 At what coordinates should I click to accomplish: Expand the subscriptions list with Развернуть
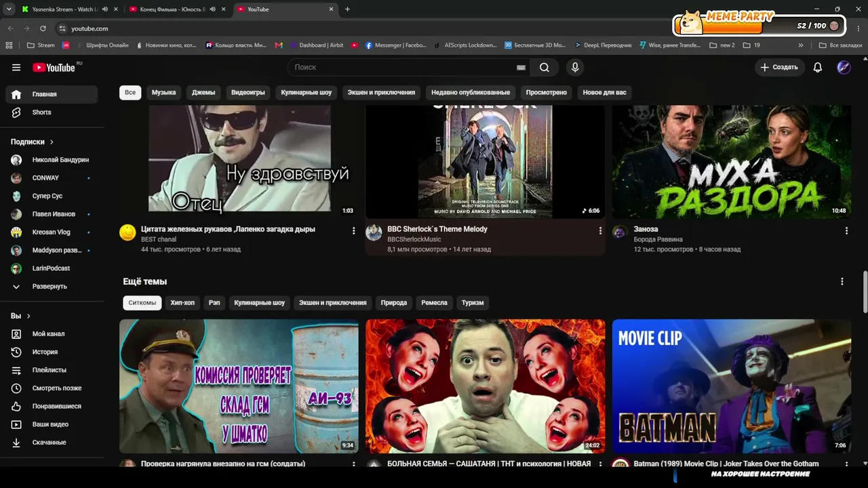pyautogui.click(x=52, y=286)
